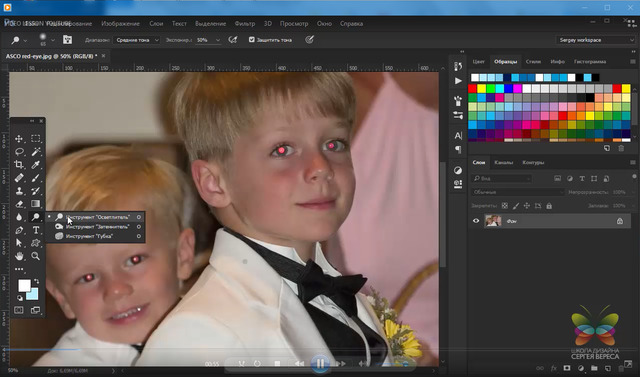
Task: Open the layer blend mode Обычные dropdown
Action: click(x=518, y=192)
